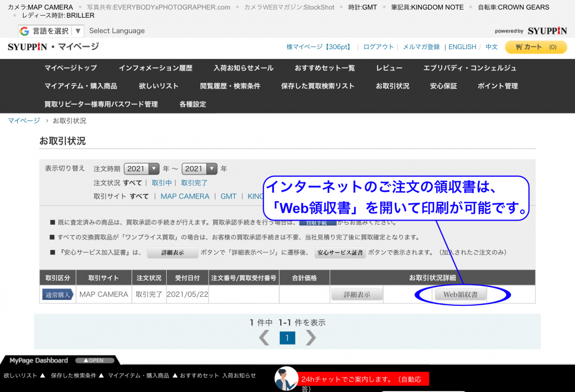Go to previous page arrow

click(264, 338)
